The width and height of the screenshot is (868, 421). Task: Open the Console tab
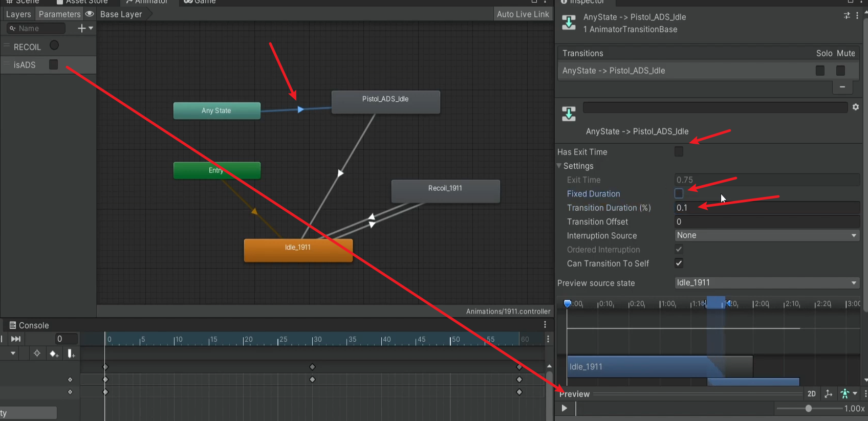[29, 325]
